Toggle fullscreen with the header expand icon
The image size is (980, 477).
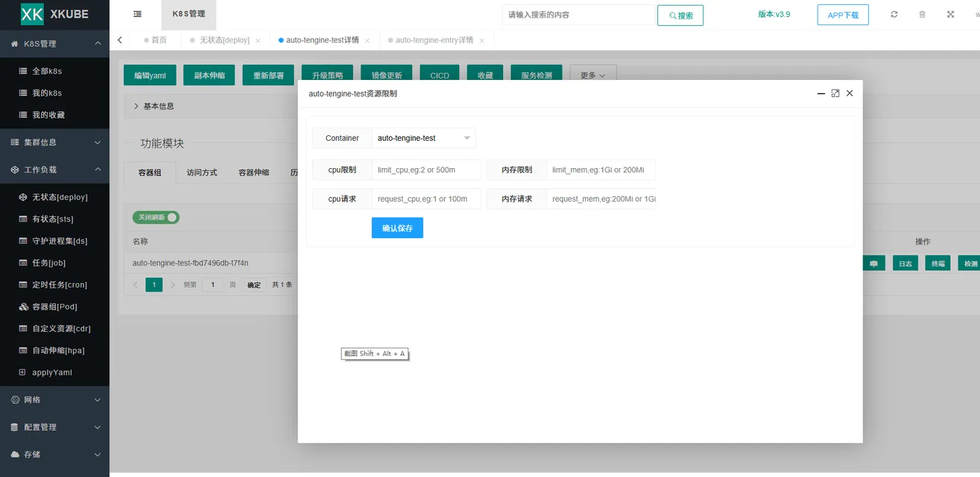pyautogui.click(x=951, y=14)
